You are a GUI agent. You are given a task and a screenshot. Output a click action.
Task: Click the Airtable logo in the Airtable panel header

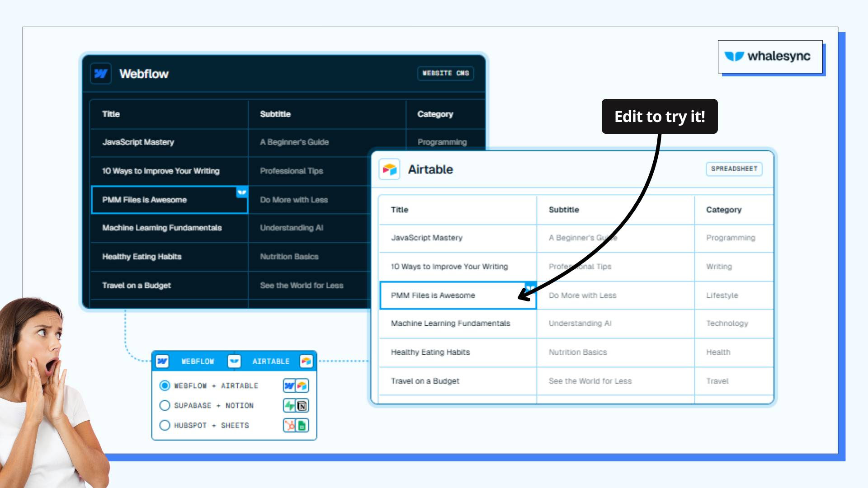(391, 169)
